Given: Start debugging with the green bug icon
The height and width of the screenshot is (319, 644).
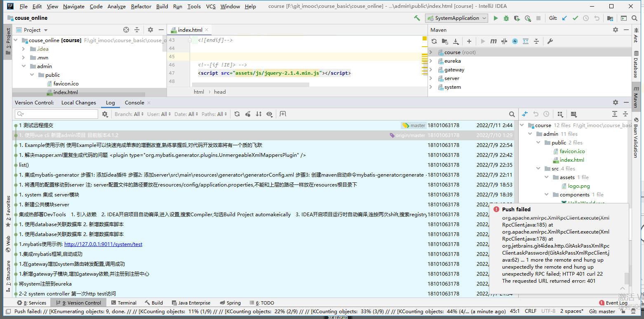Looking at the screenshot, I should [506, 18].
